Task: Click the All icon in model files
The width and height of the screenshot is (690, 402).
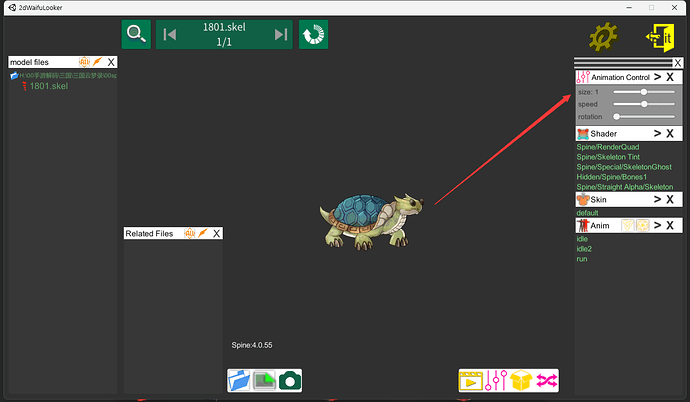Action: pyautogui.click(x=84, y=62)
